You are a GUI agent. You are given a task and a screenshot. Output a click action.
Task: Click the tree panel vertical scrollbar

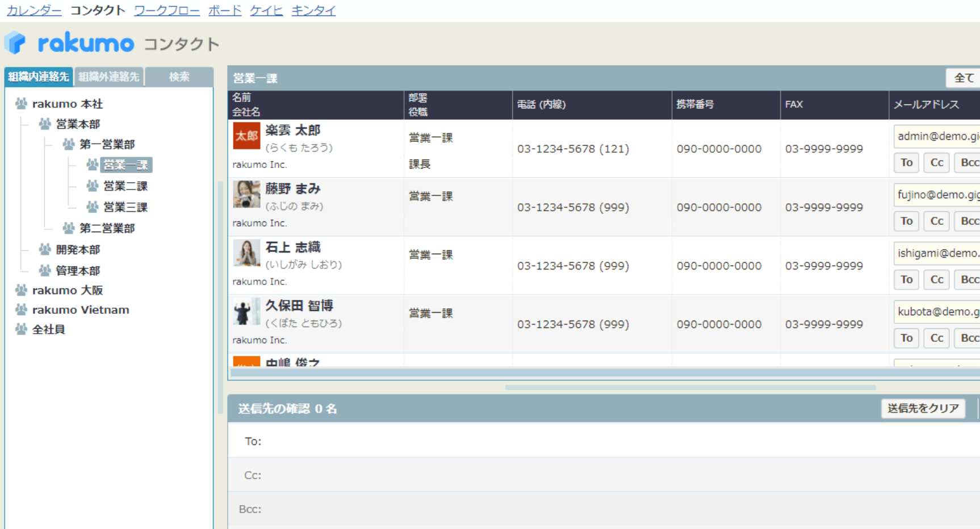(220, 297)
